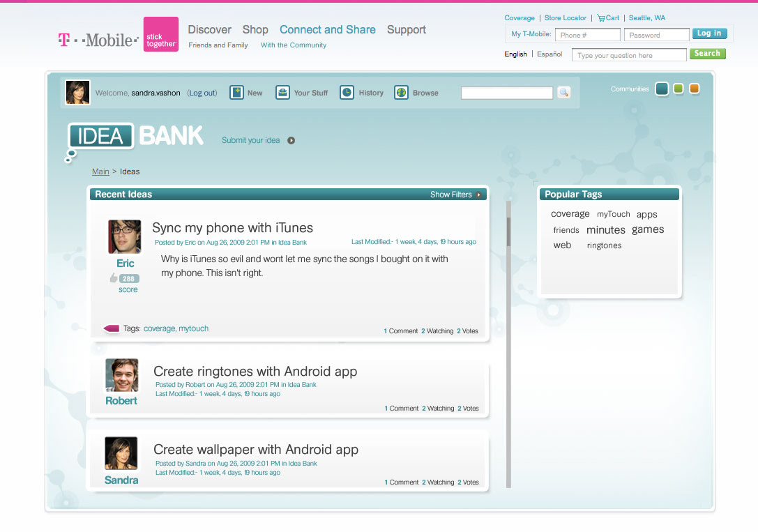Screen dimensions: 758x532
Task: Expand Show Filters in Recent Ideas
Action: [x=455, y=195]
